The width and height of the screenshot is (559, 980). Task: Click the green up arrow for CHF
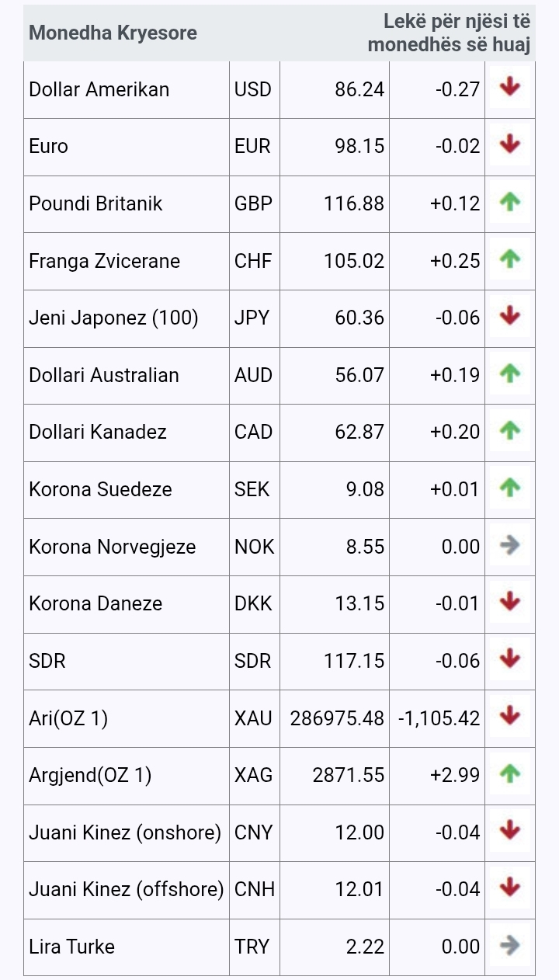509,259
